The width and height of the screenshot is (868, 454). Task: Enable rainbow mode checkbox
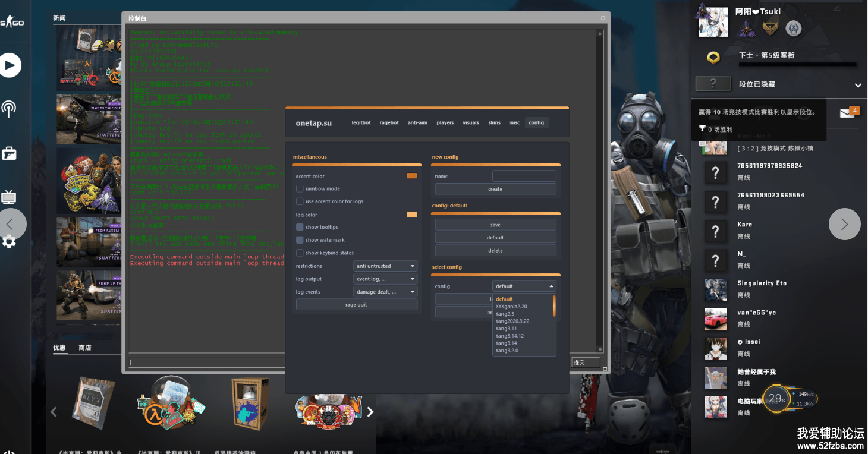300,188
